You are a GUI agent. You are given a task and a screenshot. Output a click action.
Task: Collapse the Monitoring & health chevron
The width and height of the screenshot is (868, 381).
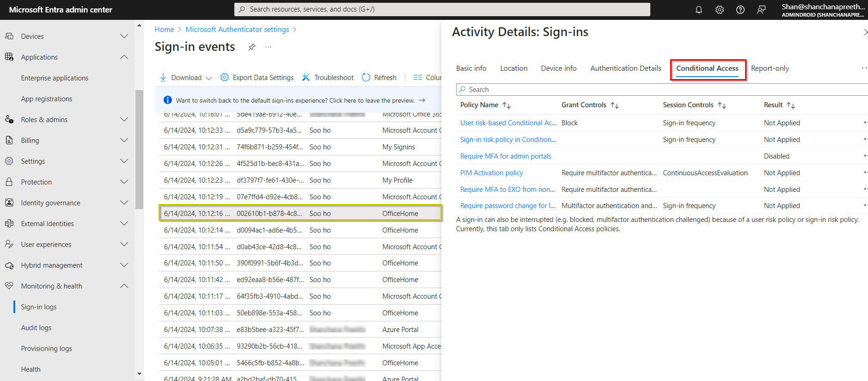[x=124, y=286]
